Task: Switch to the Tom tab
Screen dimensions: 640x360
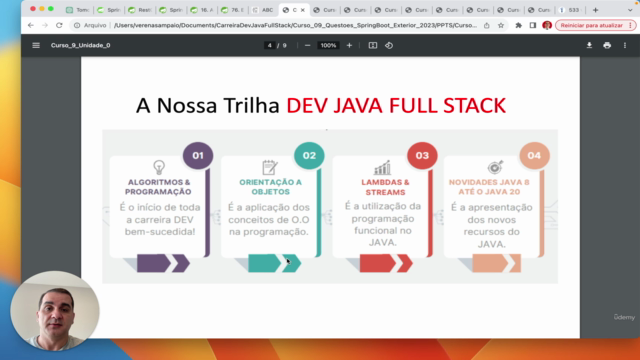Action: tap(78, 10)
